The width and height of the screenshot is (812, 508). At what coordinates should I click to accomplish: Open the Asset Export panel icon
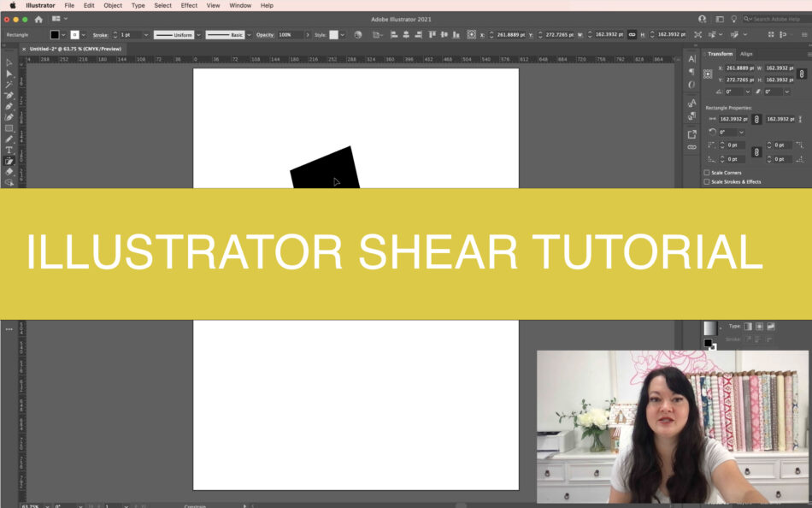tap(691, 134)
